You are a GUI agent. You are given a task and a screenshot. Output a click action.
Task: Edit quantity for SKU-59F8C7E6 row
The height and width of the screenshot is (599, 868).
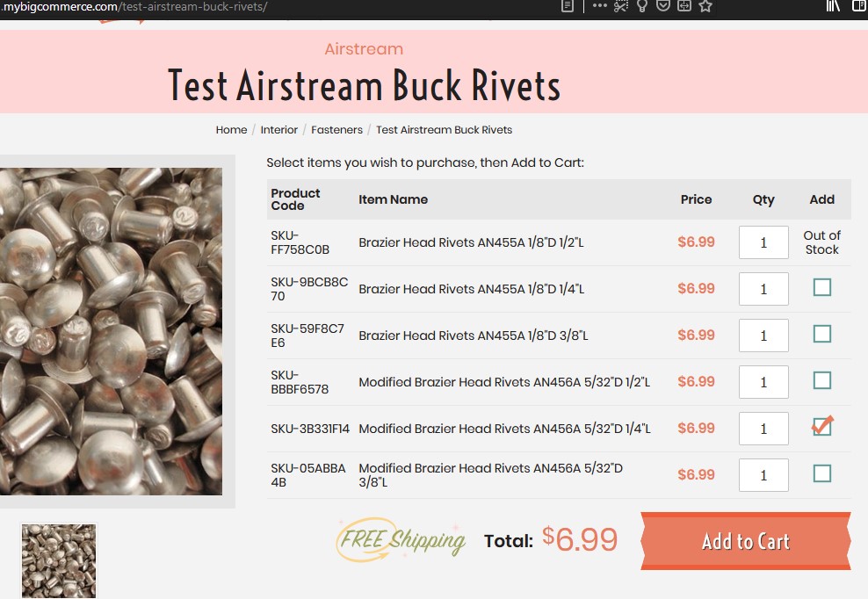(763, 336)
